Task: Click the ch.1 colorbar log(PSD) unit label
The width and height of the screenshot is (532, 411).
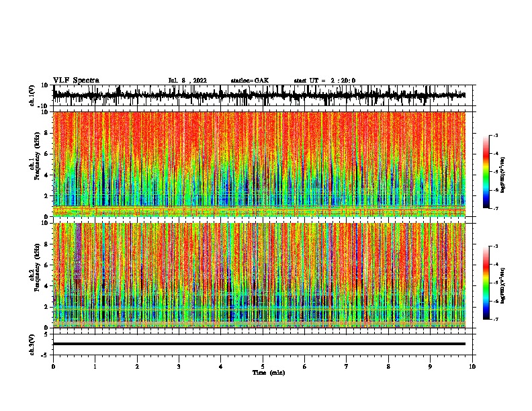Action: click(x=504, y=175)
